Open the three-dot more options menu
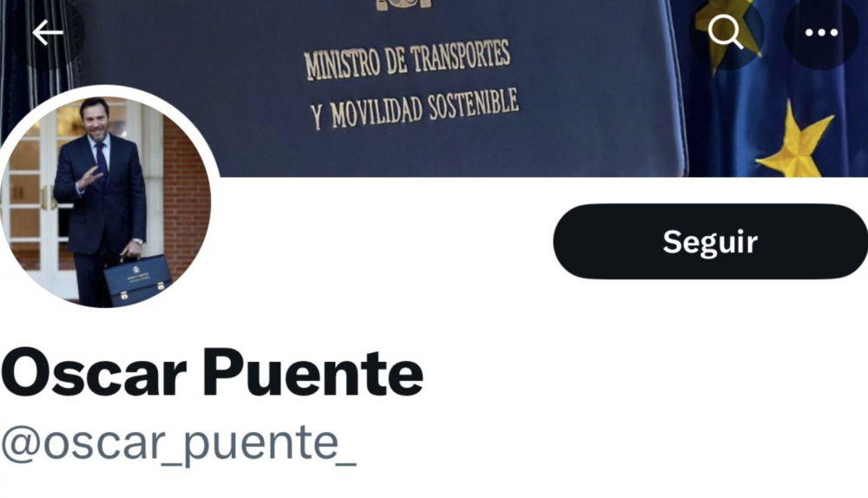 821,33
